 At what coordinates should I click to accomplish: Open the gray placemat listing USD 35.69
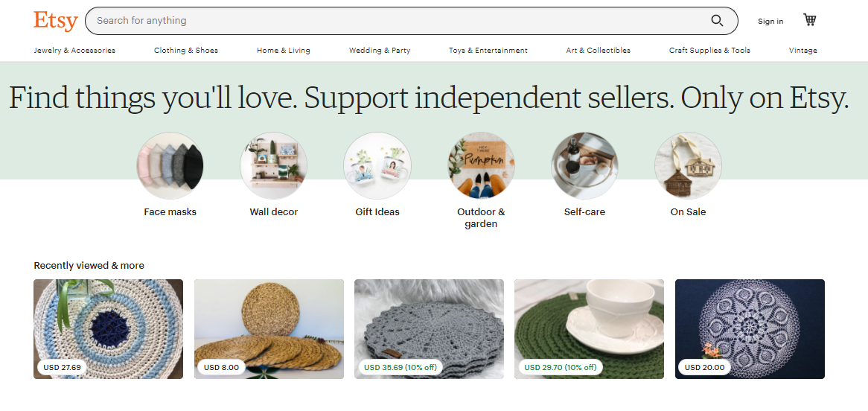point(429,329)
